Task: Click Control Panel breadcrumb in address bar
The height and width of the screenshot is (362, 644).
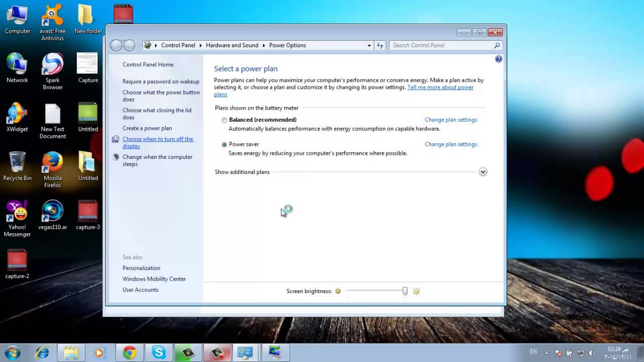Action: [178, 45]
